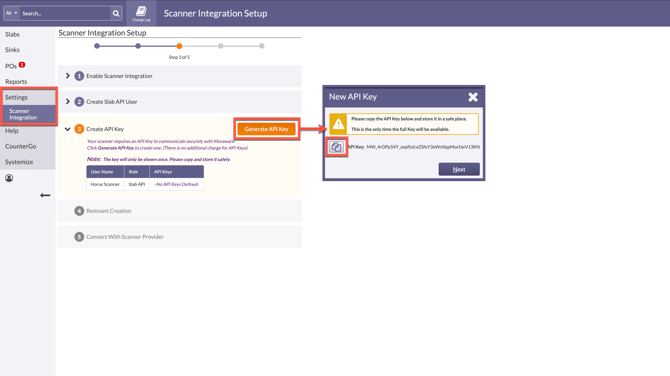This screenshot has height=376, width=670.
Task: Open Sinks in the sidebar
Action: 12,50
